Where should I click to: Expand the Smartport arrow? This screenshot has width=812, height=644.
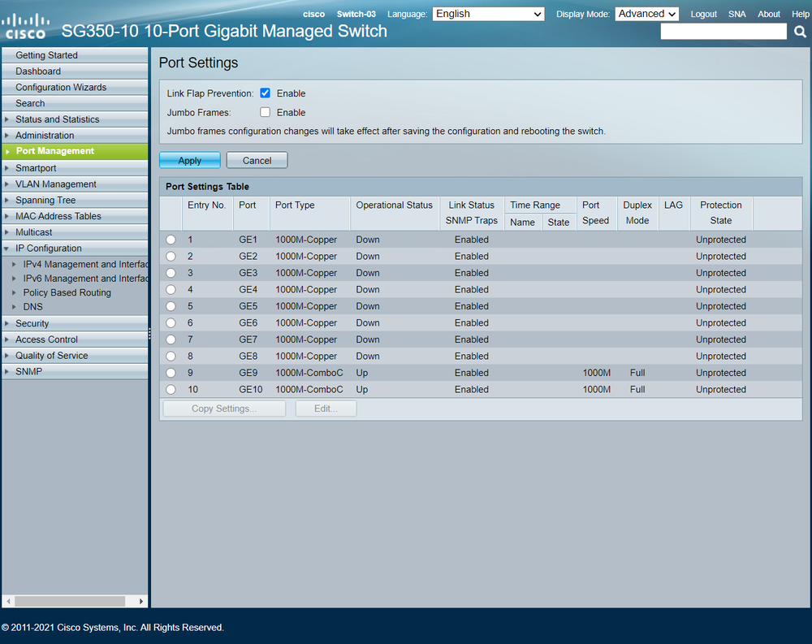tap(6, 168)
